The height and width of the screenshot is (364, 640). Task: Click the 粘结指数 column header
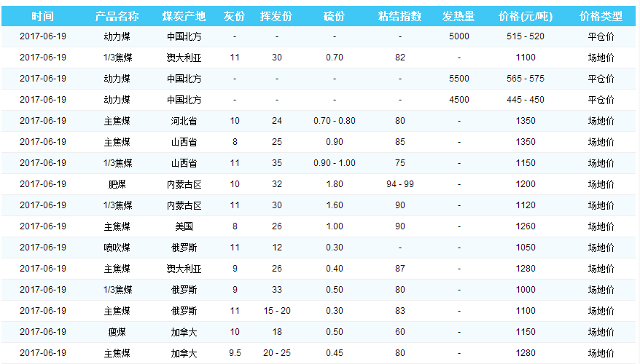(x=399, y=16)
